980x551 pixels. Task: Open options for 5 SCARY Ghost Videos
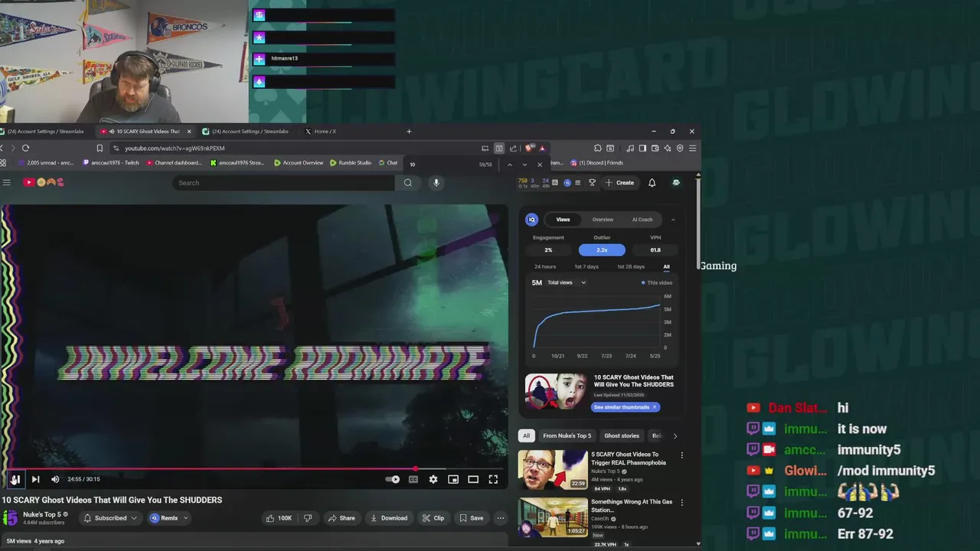coord(681,455)
